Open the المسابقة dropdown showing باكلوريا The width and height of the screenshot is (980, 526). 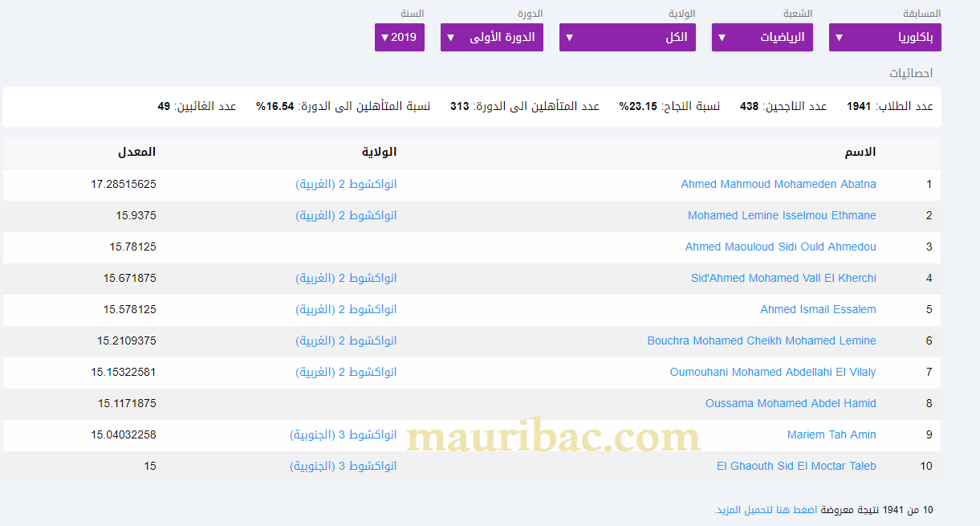[x=884, y=37]
